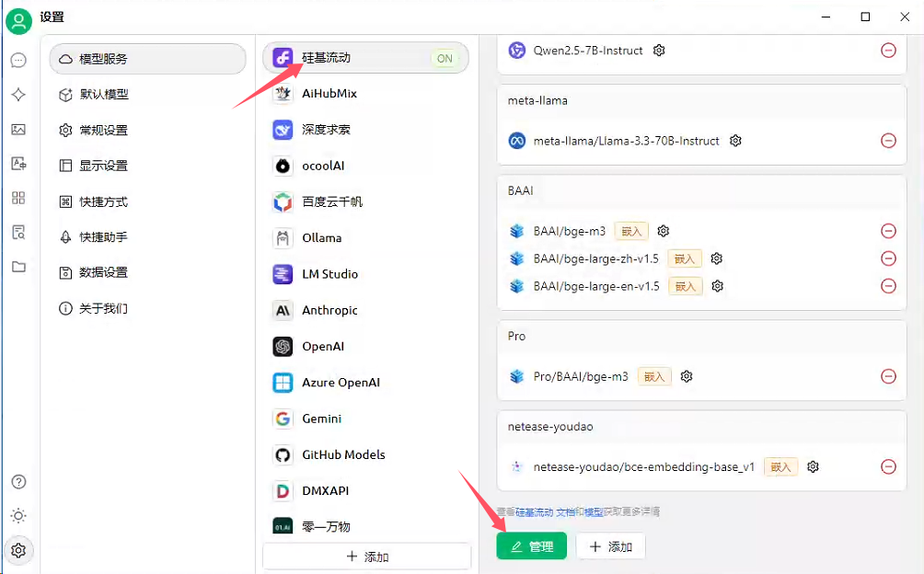Image resolution: width=924 pixels, height=574 pixels.
Task: Remove the Pro/BAAI/bge-m3 model
Action: point(889,376)
